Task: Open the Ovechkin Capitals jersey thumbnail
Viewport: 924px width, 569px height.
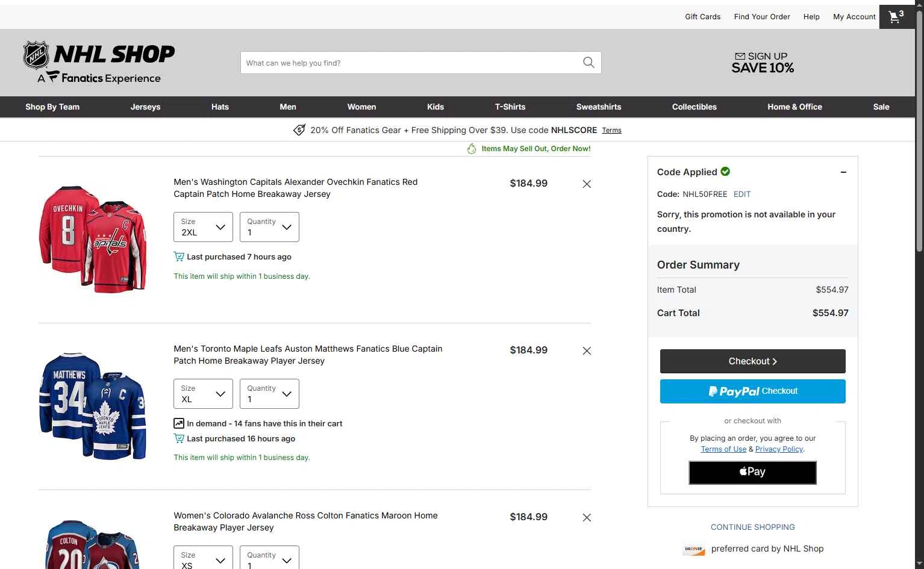Action: [x=93, y=239]
